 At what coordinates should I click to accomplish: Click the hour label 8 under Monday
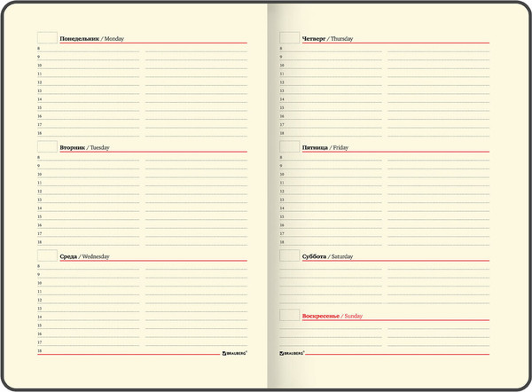coord(39,49)
